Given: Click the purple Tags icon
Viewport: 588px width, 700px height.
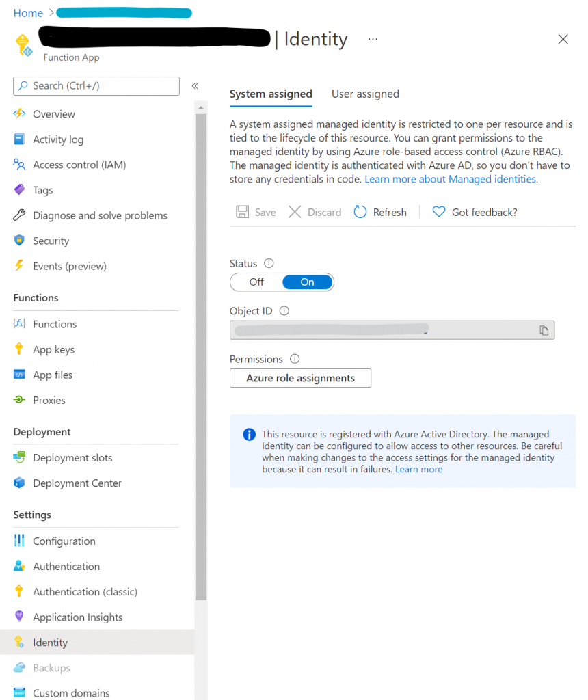Looking at the screenshot, I should pyautogui.click(x=19, y=190).
